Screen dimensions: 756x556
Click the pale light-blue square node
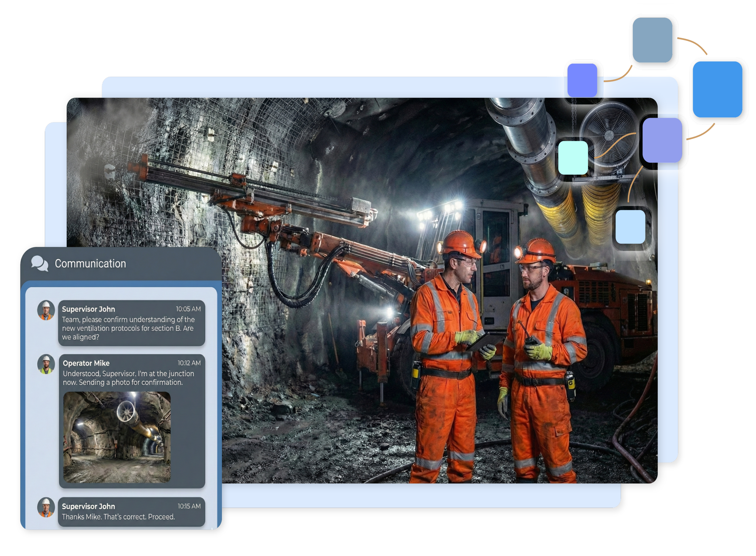pos(630,226)
